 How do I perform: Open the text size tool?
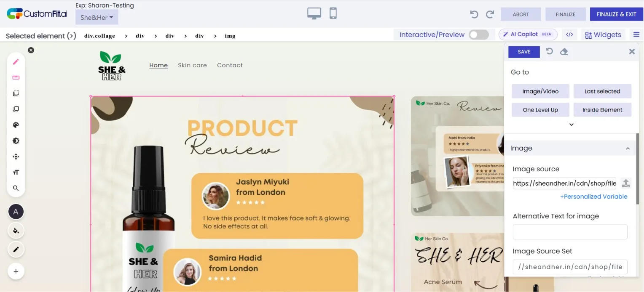point(16,173)
